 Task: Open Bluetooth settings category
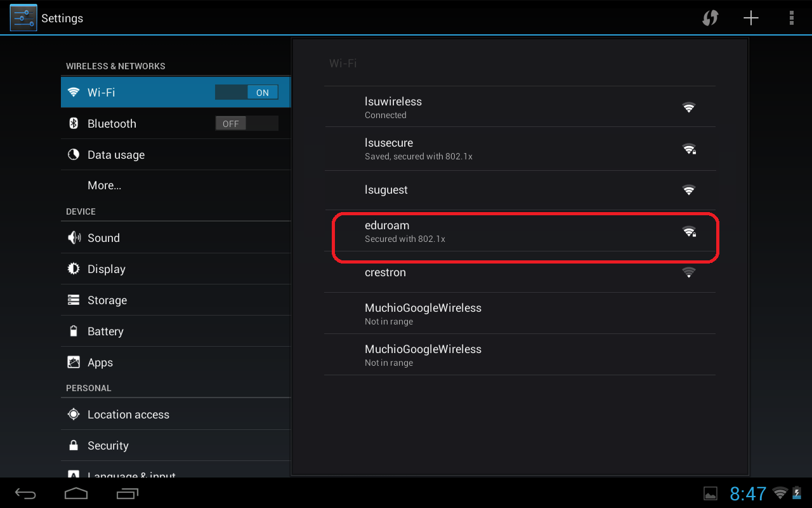[176, 123]
